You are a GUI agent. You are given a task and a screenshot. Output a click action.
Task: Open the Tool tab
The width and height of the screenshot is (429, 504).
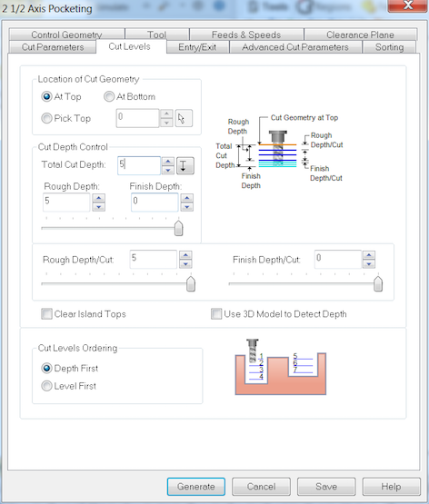(157, 35)
